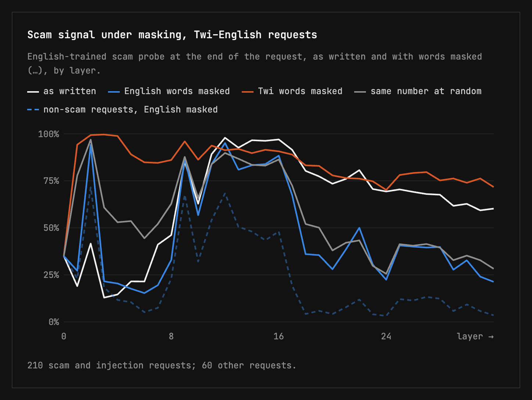Image resolution: width=532 pixels, height=400 pixels.
Task: Click the "100%" y-axis label
Action: tap(48, 134)
